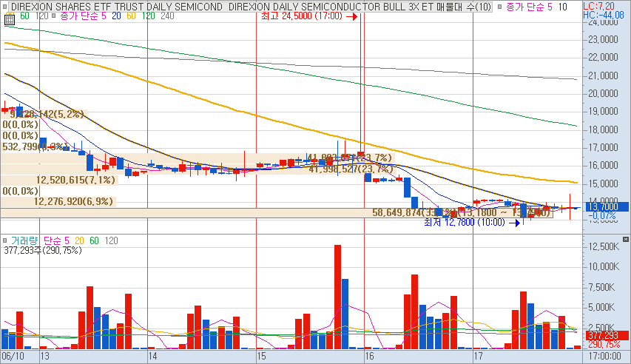Click the tallest red volume bar
The width and height of the screenshot is (631, 364).
coord(337,297)
